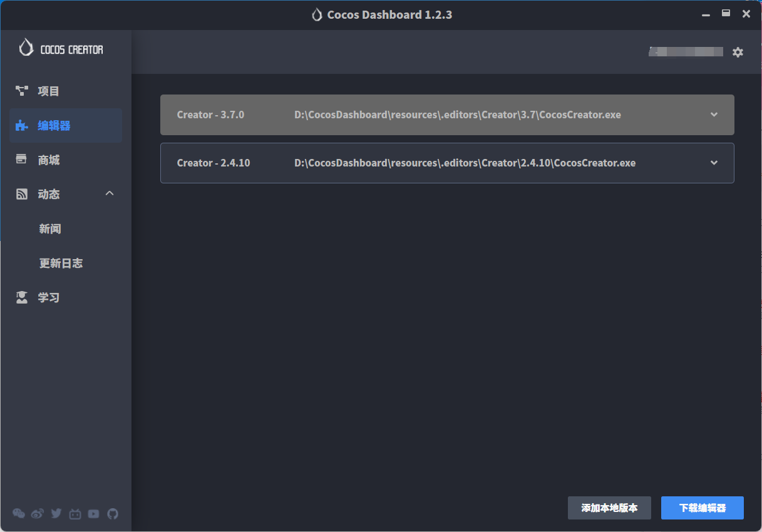This screenshot has height=532, width=762.
Task: Select the 动态 menu label
Action: coord(49,195)
